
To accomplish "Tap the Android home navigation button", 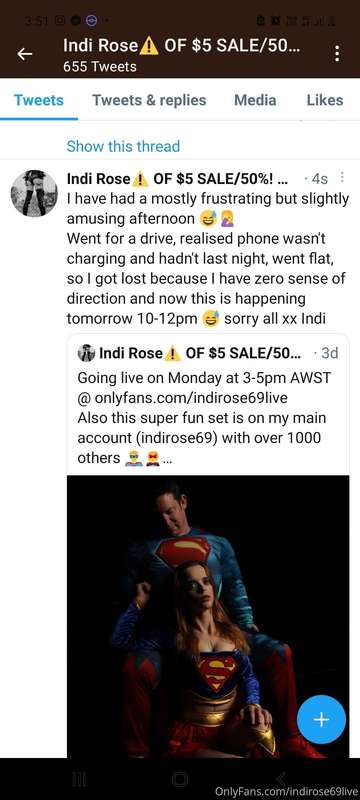I will 179,779.
